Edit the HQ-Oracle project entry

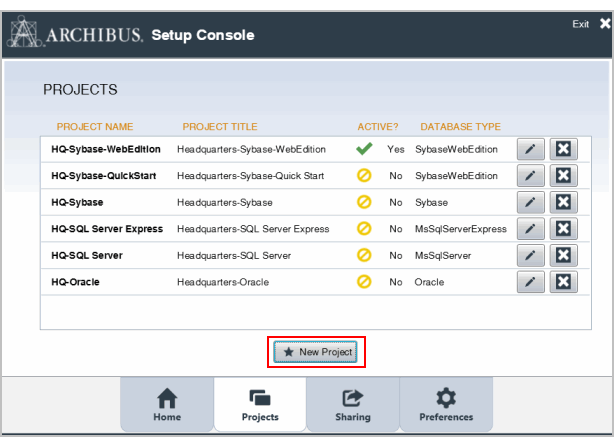pyautogui.click(x=531, y=282)
